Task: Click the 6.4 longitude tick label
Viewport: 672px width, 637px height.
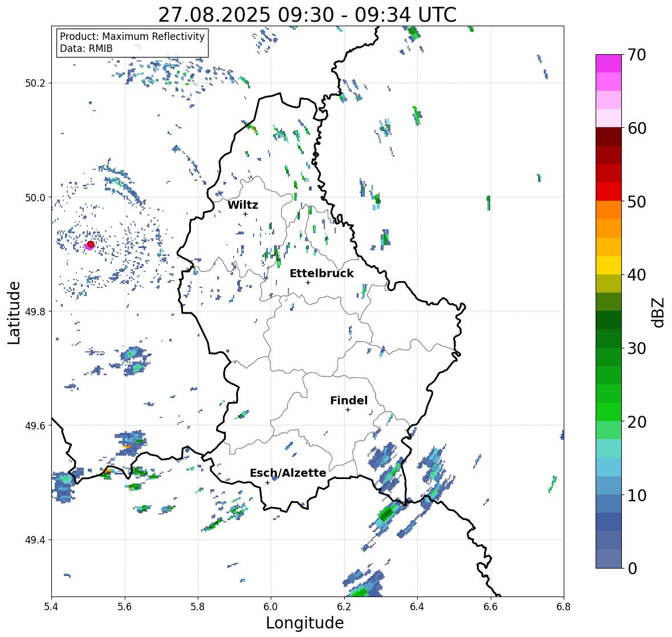Action: [417, 607]
